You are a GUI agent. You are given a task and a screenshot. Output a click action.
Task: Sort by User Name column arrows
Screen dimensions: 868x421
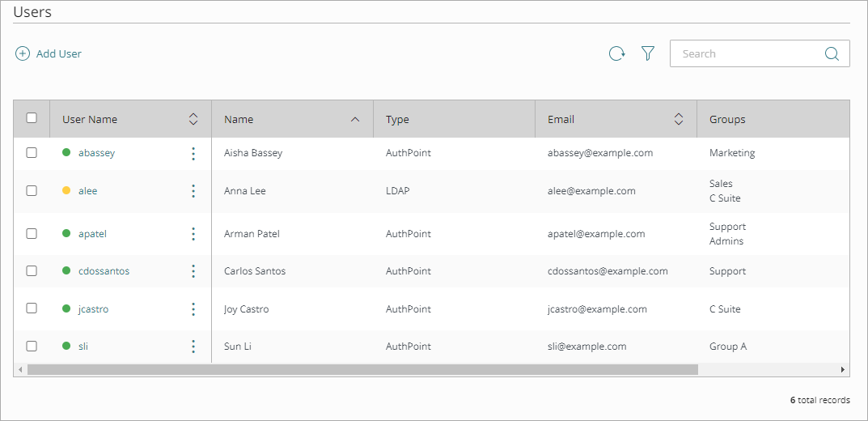point(193,119)
